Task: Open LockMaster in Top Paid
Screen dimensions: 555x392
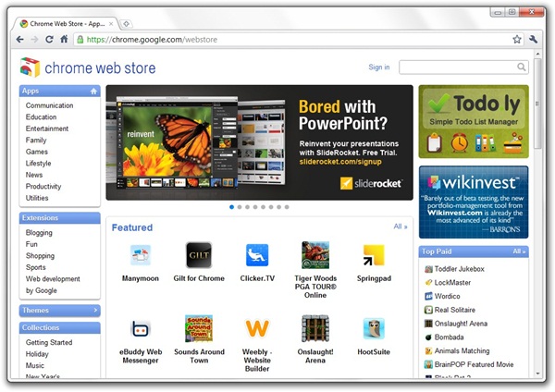Action: [x=452, y=283]
